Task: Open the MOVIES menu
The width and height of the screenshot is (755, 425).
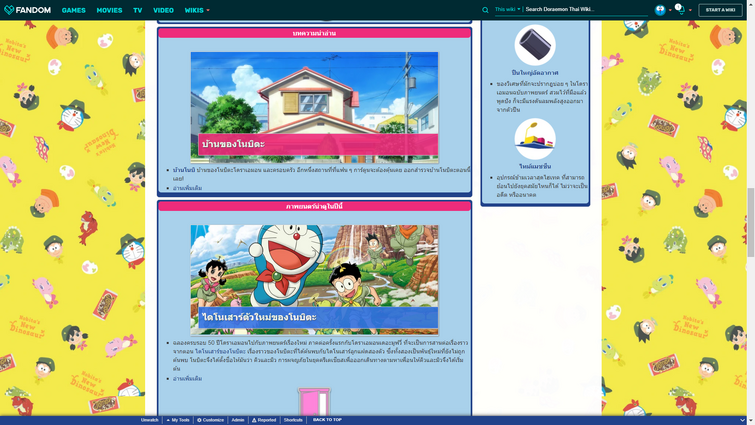Action: point(109,10)
